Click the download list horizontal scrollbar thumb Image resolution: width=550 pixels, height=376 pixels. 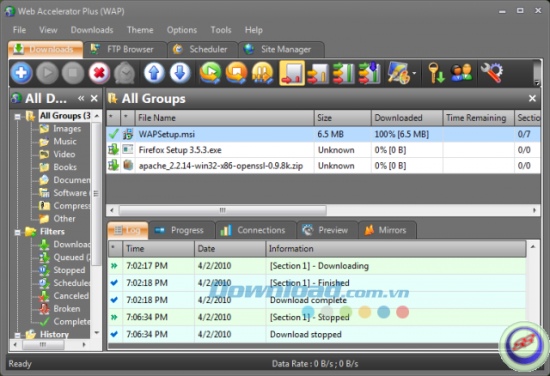tap(223, 210)
